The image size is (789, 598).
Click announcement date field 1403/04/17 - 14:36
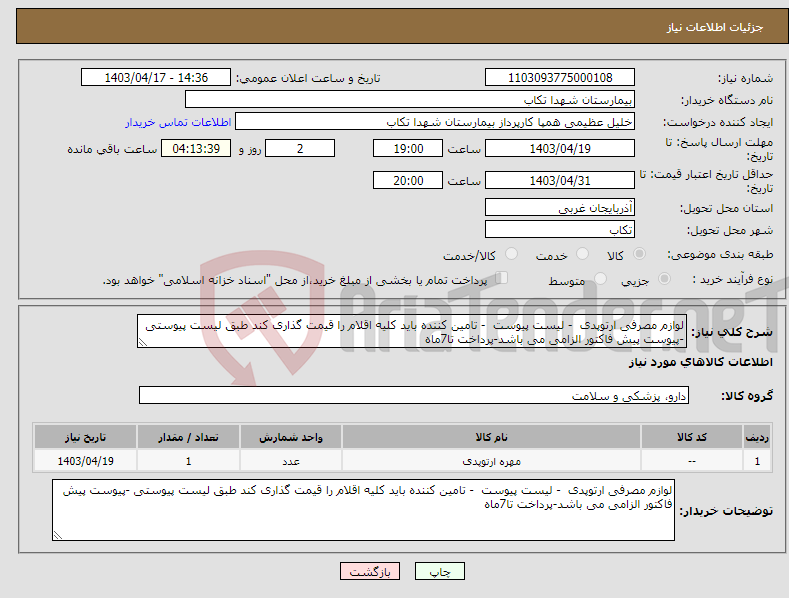[156, 78]
